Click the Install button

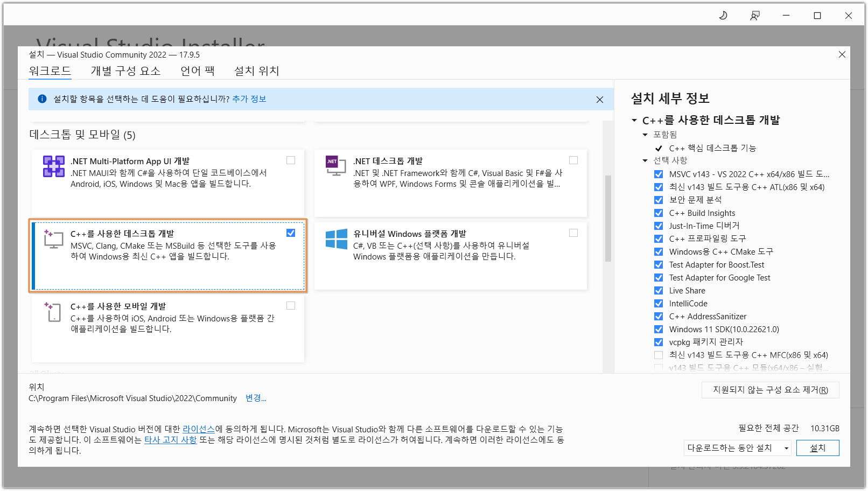click(x=817, y=448)
